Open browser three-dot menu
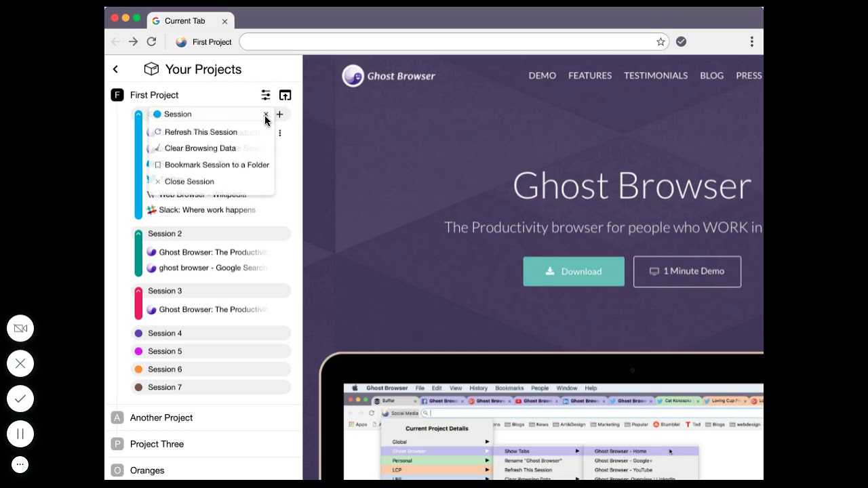Viewport: 868px width, 488px height. 751,42
